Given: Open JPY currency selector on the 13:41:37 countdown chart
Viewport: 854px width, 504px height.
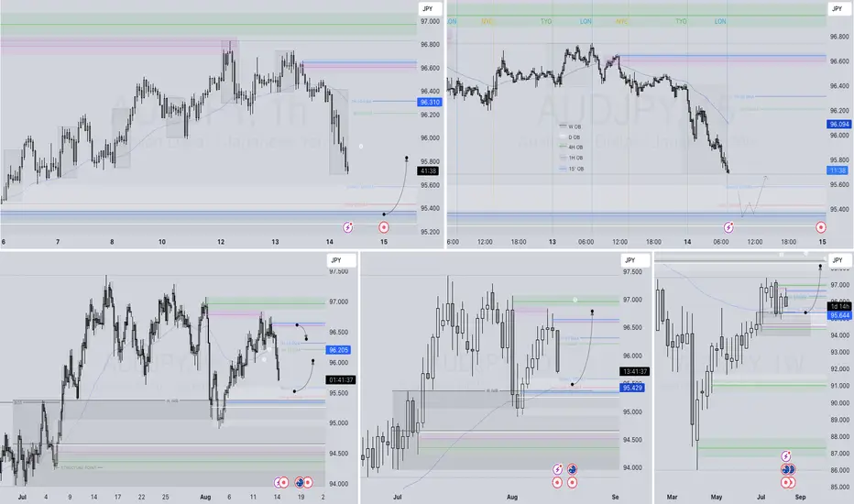Looking at the screenshot, I should point(634,260).
